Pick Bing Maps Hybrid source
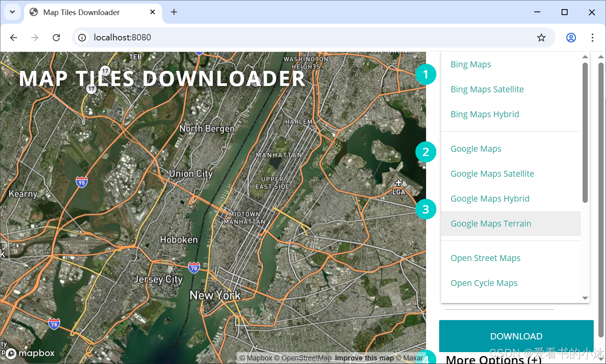Screen dimensions: 606x364 point(510,114)
